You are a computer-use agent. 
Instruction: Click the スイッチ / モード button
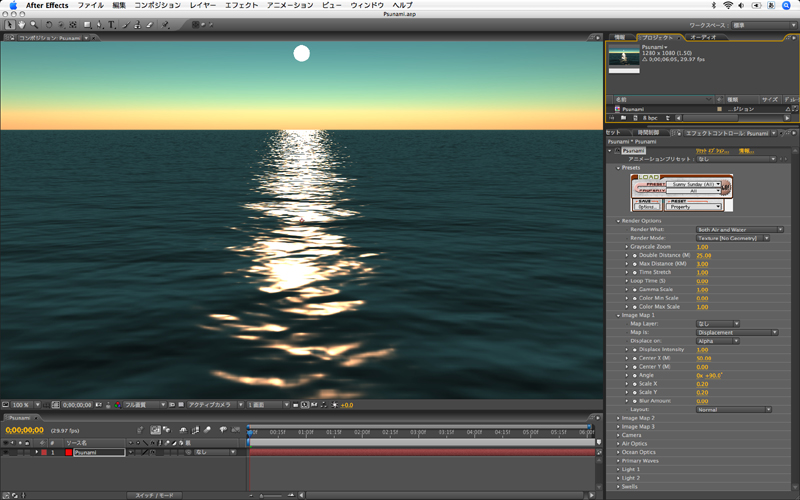click(x=155, y=495)
